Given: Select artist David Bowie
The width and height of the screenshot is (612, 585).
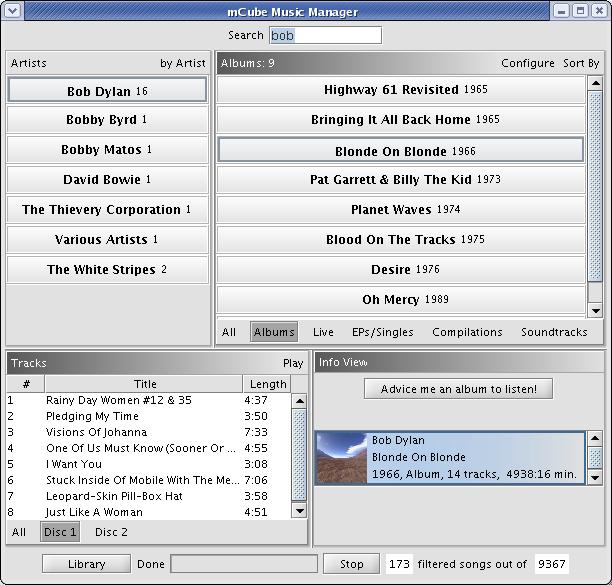Looking at the screenshot, I should pyautogui.click(x=107, y=180).
